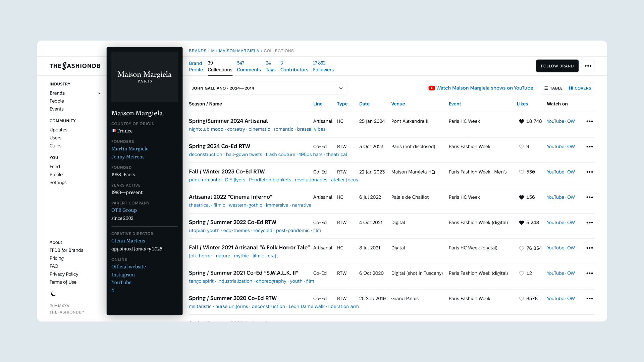This screenshot has height=362, width=644.
Task: Open Feed under You
Action: pyautogui.click(x=55, y=167)
